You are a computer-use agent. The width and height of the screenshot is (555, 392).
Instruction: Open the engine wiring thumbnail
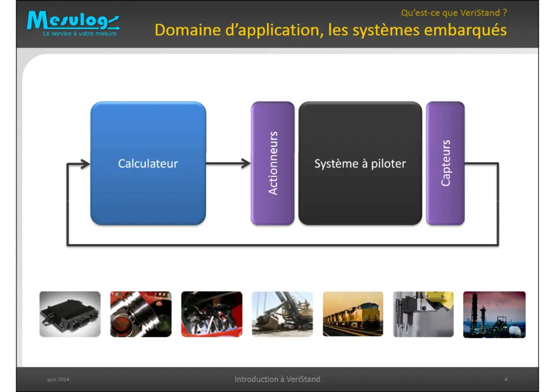click(212, 314)
